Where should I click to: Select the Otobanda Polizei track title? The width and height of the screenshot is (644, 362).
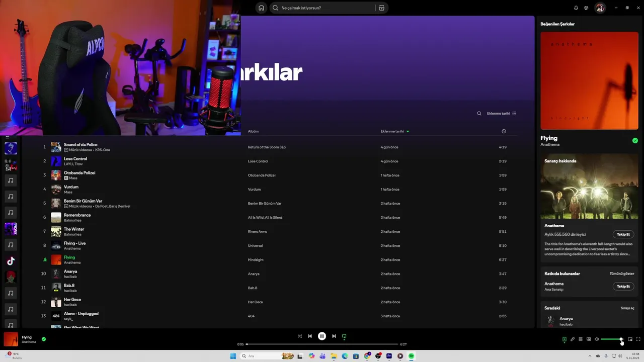pos(79,173)
